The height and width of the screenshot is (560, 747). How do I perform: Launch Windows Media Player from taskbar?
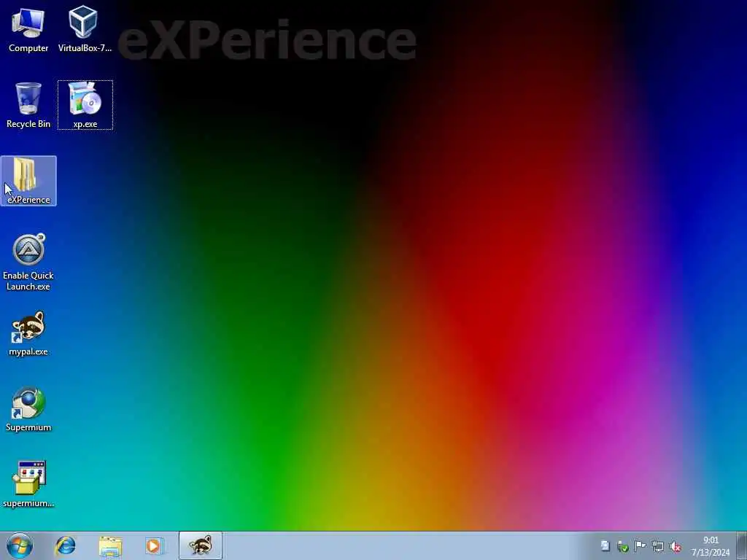(x=155, y=545)
